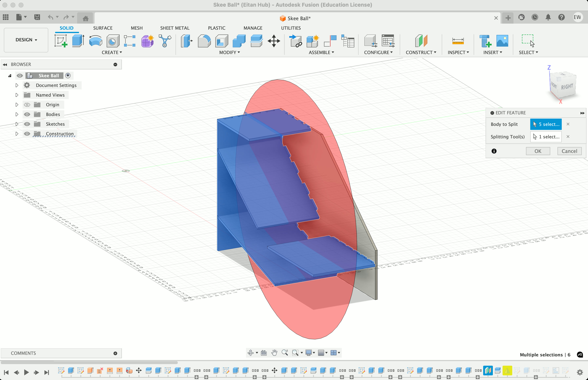
Task: Expand the Construction tree node
Action: [x=17, y=134]
